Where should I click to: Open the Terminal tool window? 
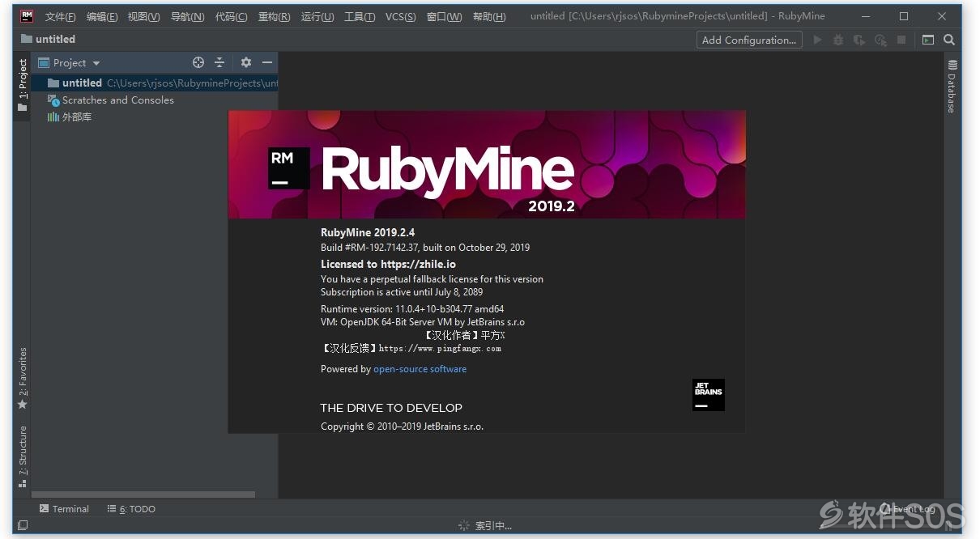[64, 509]
